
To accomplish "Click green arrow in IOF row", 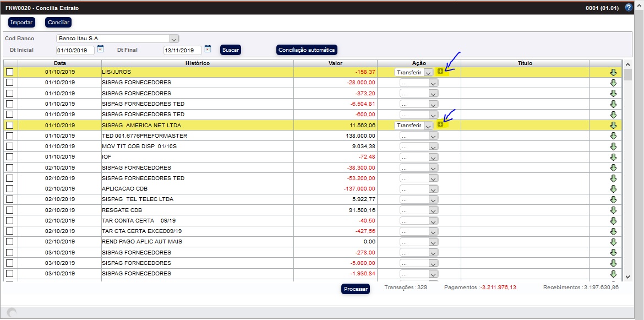I will 613,157.
